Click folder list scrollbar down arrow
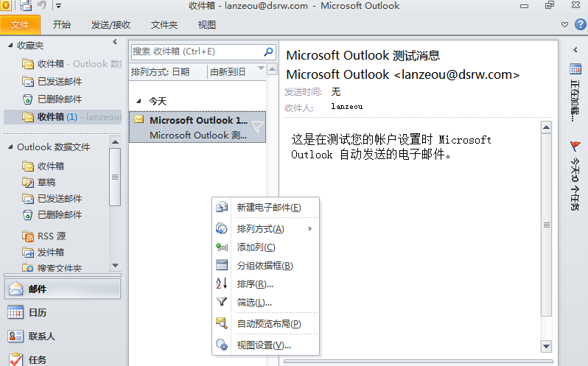The image size is (588, 366). pyautogui.click(x=115, y=265)
